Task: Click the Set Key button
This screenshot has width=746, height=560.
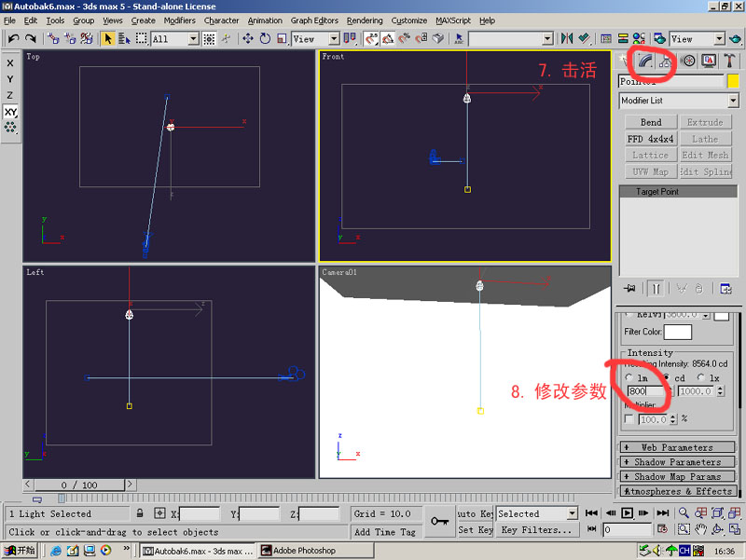Action: [x=475, y=529]
